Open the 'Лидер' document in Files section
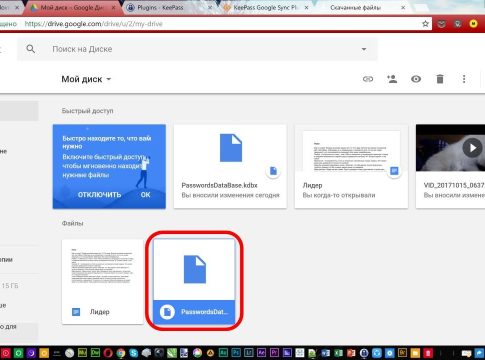 (102, 281)
